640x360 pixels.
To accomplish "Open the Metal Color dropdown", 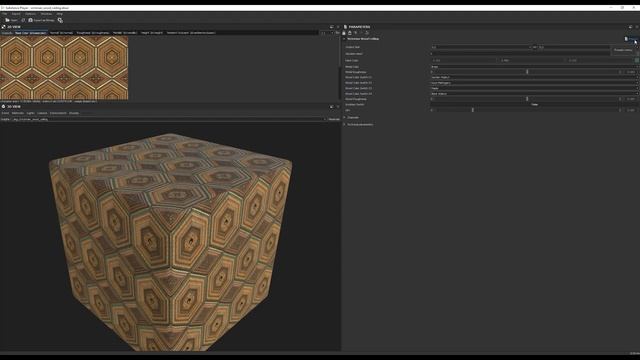I will (534, 67).
